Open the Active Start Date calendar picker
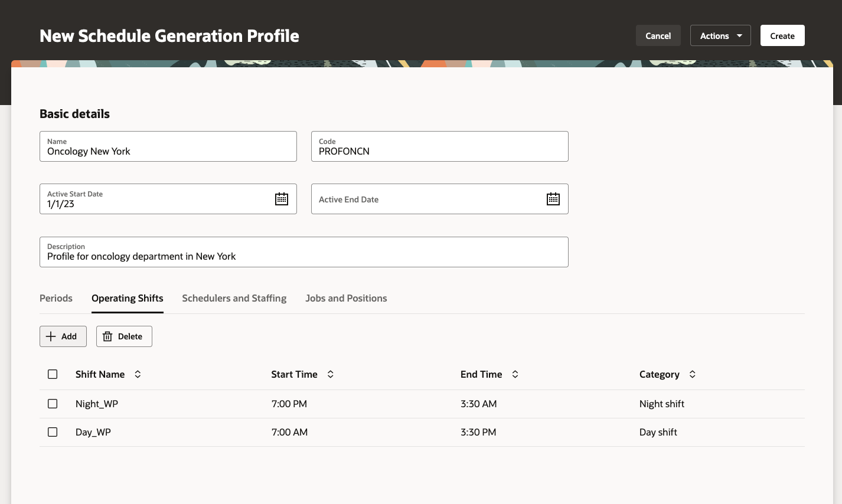This screenshot has height=504, width=842. [282, 199]
